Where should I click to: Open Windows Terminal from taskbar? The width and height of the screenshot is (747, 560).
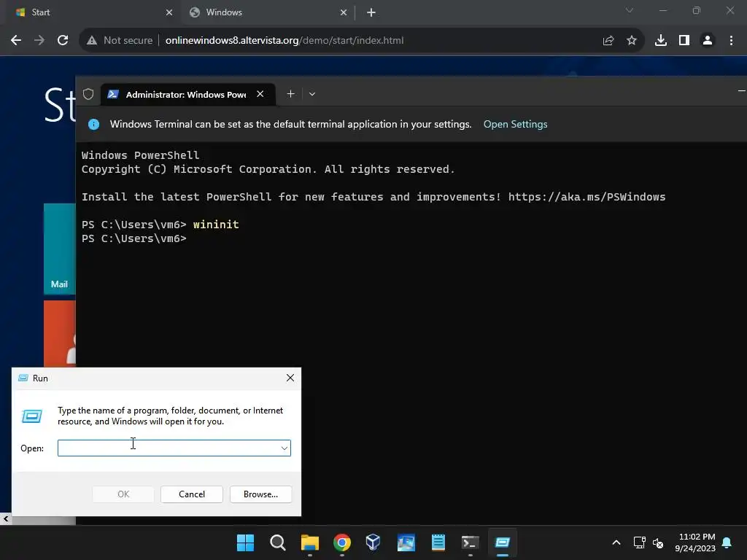(471, 542)
